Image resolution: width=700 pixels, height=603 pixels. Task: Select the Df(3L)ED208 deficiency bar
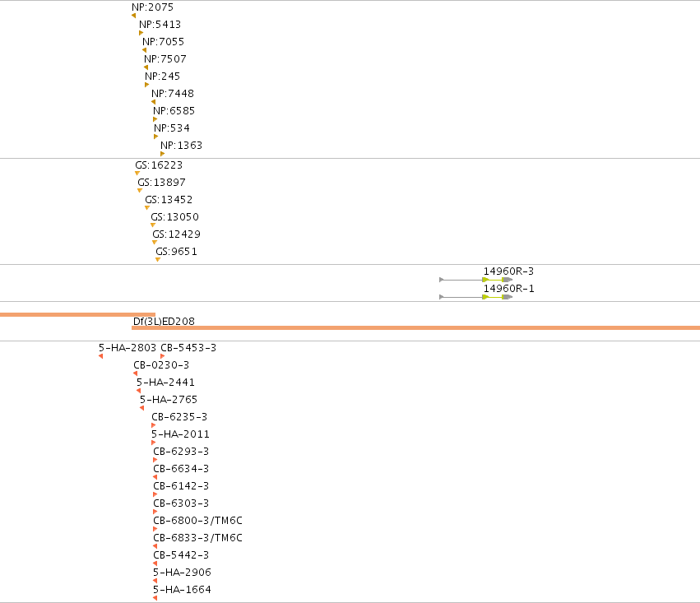point(415,328)
